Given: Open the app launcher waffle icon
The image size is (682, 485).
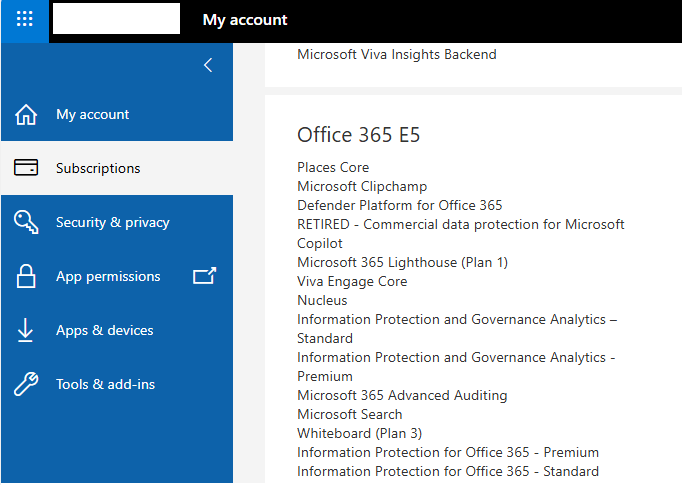Looking at the screenshot, I should coord(24,19).
